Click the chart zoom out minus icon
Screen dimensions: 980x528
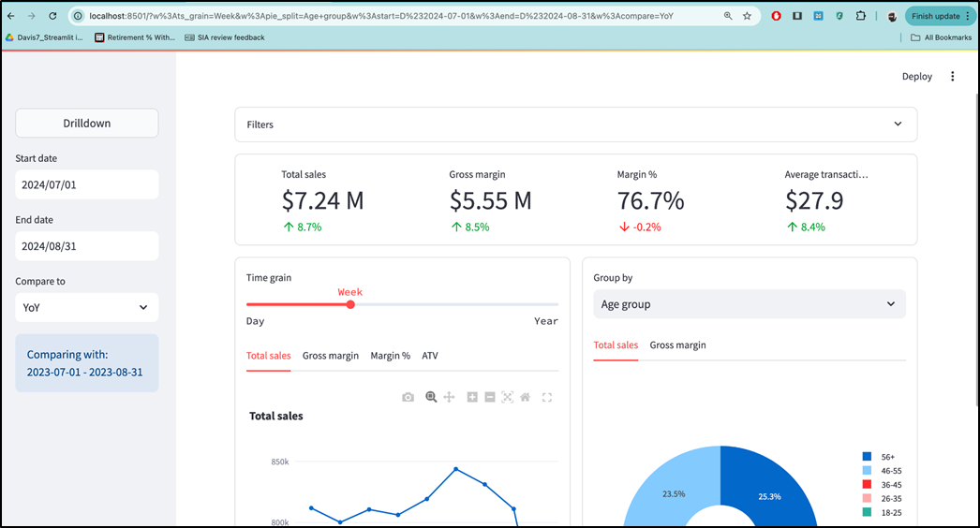point(490,397)
